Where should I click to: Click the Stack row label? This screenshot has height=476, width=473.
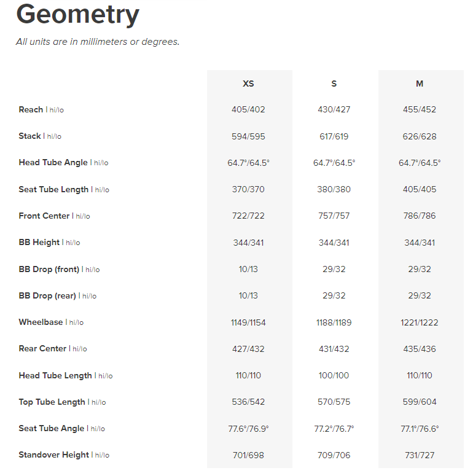(30, 136)
